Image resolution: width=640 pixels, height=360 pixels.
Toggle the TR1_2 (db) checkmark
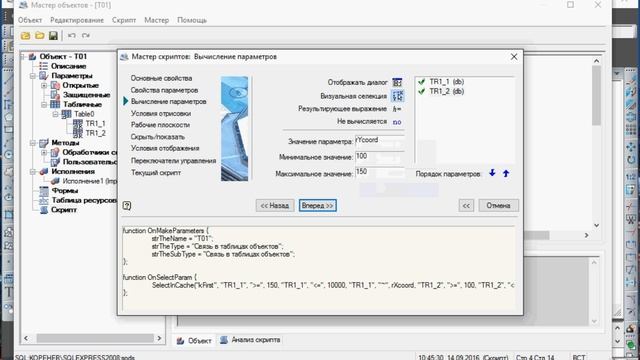point(422,91)
